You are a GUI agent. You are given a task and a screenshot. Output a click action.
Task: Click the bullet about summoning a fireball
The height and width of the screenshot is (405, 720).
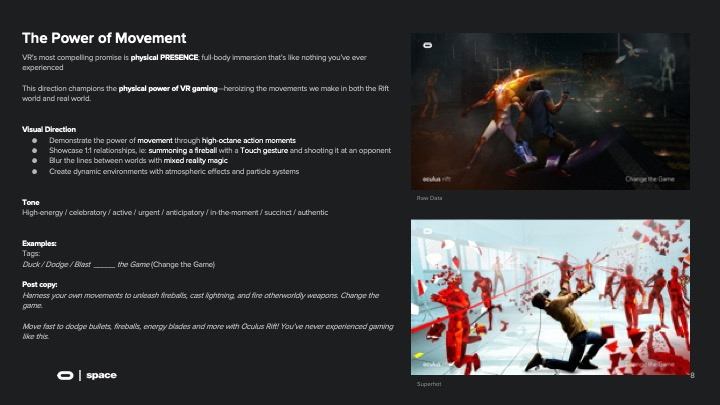(x=220, y=151)
